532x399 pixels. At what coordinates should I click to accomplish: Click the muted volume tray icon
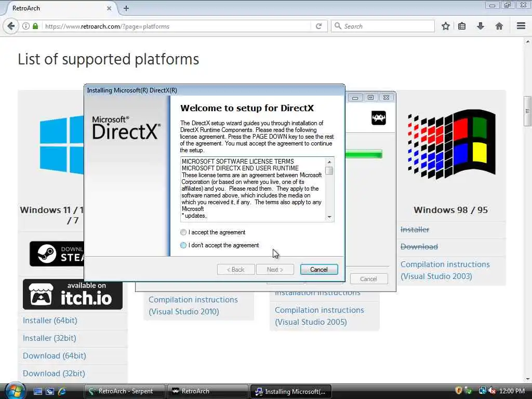(492, 391)
